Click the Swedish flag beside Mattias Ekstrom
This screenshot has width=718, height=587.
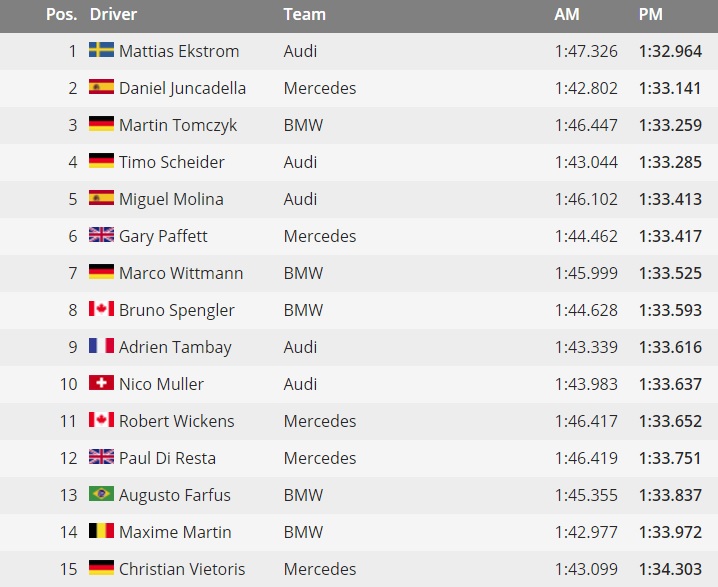point(101,49)
